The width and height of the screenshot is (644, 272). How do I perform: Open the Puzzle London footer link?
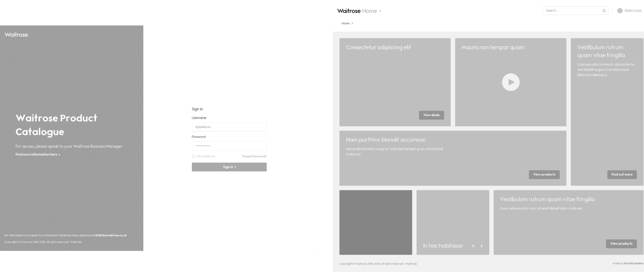pos(634,264)
